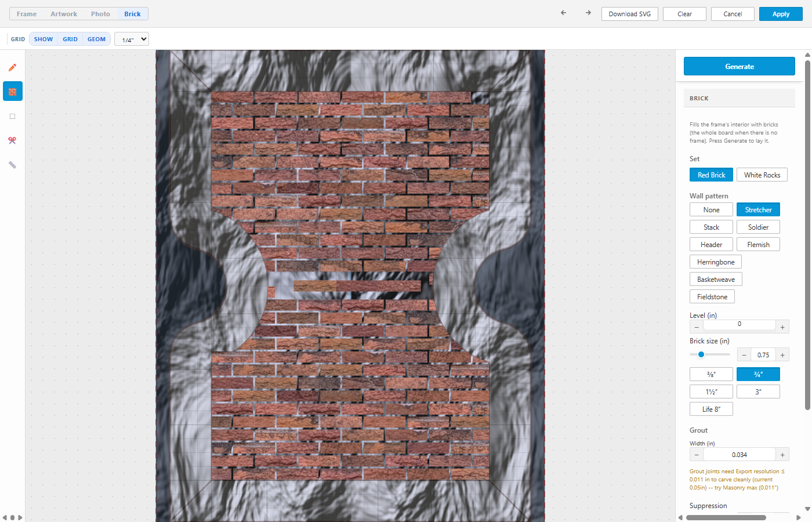Open the Brick tab
The width and height of the screenshot is (812, 522).
[x=132, y=14]
